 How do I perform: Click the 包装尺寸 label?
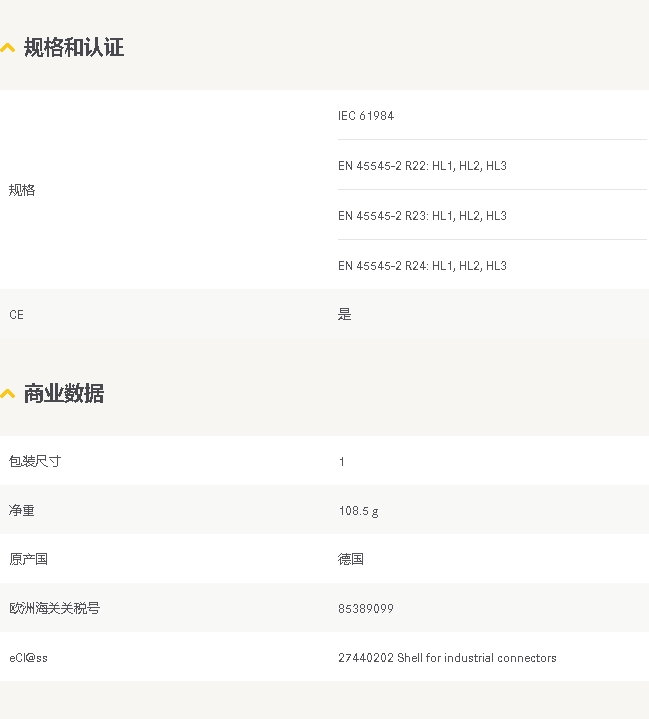click(x=35, y=461)
